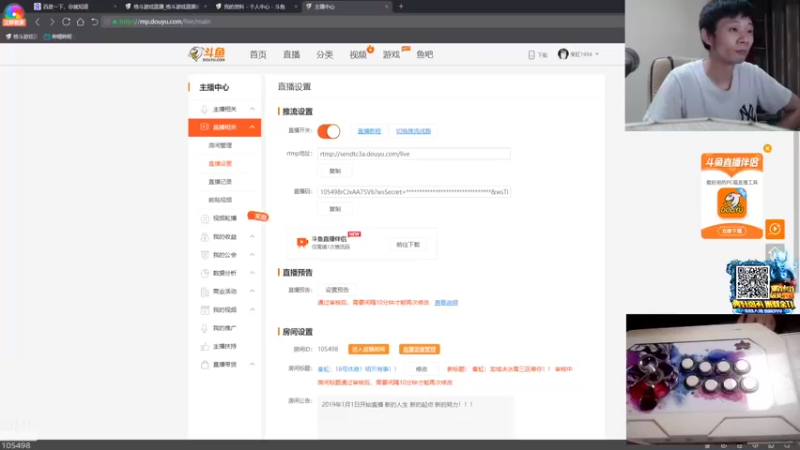This screenshot has width=800, height=450.
Task: Select 前贴视频 in sidebar
Action: click(x=220, y=200)
